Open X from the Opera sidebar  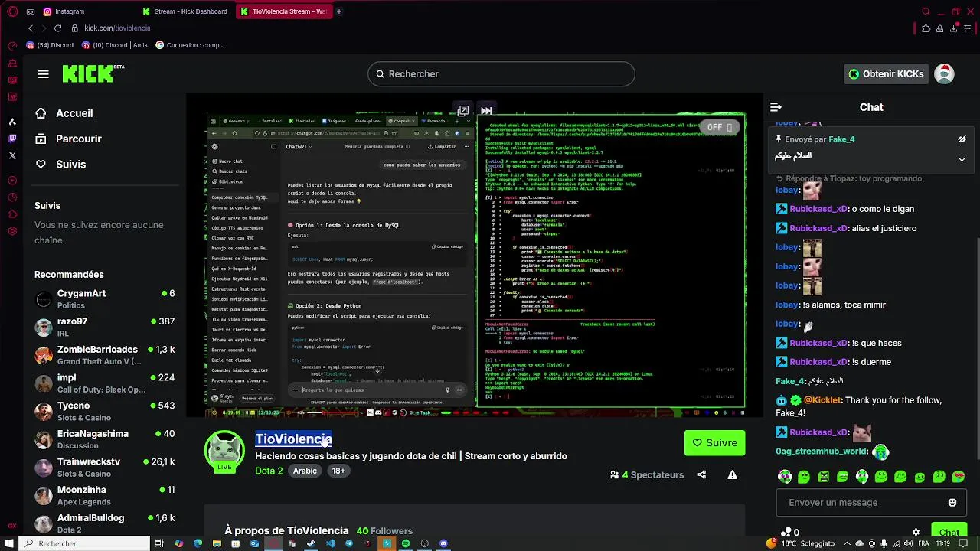pyautogui.click(x=12, y=155)
